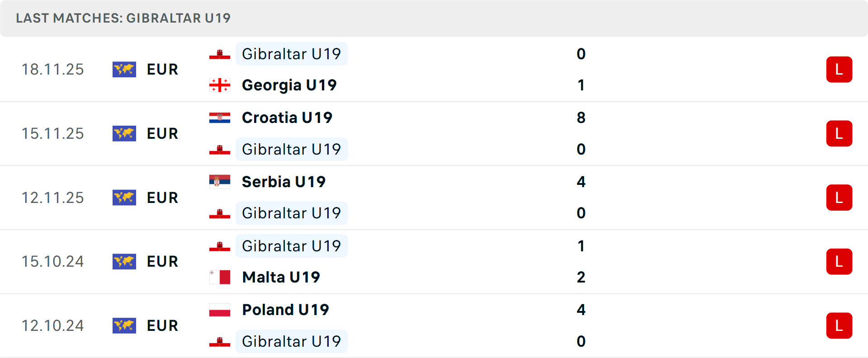Click the Malta U19 team name

click(x=281, y=277)
